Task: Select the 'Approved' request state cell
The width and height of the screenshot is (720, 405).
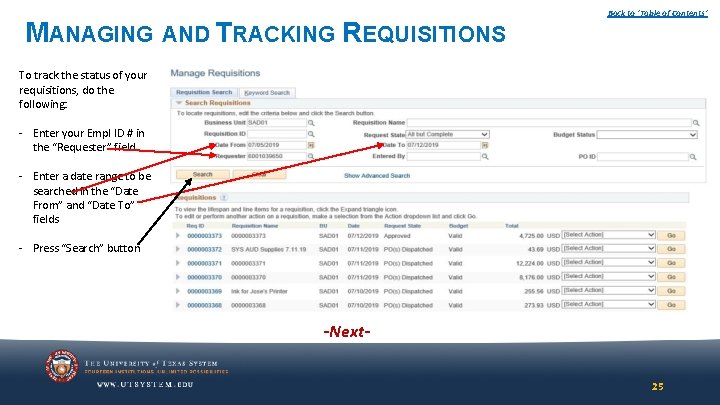Action: [x=397, y=236]
